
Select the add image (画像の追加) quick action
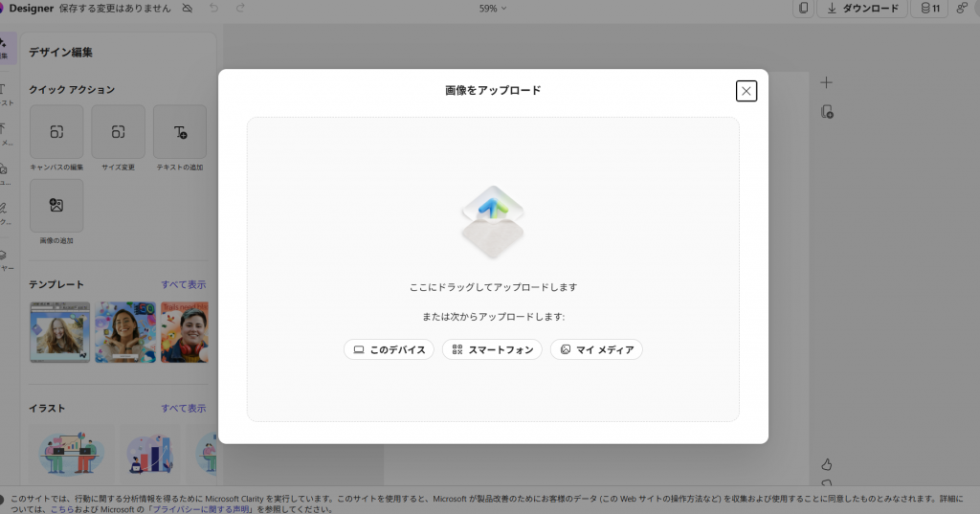tap(56, 205)
